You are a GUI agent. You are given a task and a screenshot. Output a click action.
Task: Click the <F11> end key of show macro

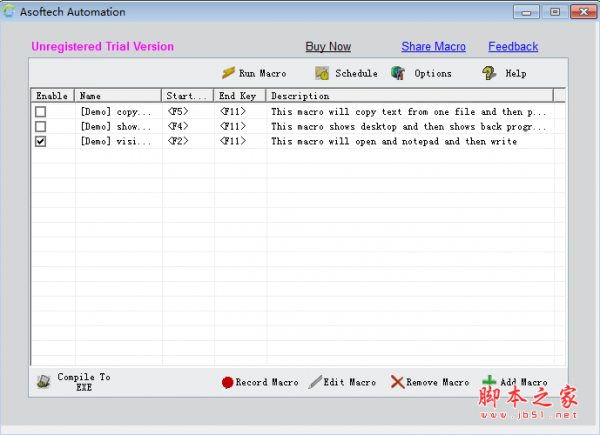pyautogui.click(x=233, y=127)
